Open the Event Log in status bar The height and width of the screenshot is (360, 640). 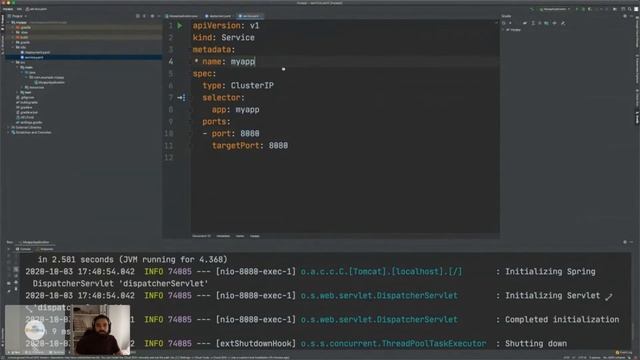pos(623,352)
